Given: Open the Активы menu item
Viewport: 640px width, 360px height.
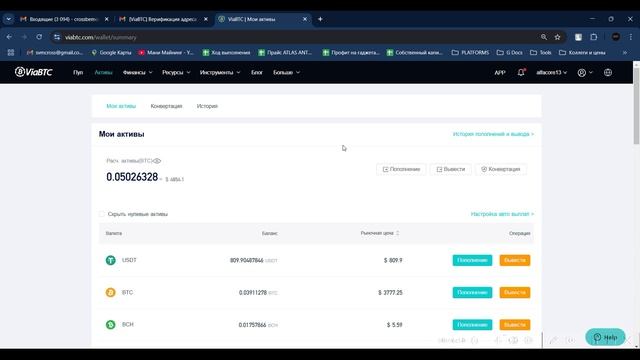Looking at the screenshot, I should pos(103,72).
